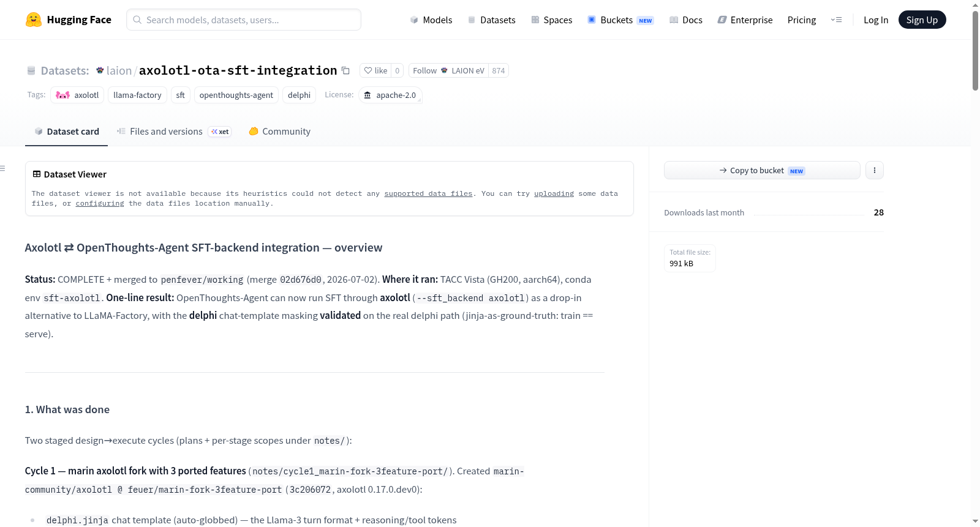Switch to the Dataset card tab
This screenshot has height=527, width=980.
click(x=66, y=131)
